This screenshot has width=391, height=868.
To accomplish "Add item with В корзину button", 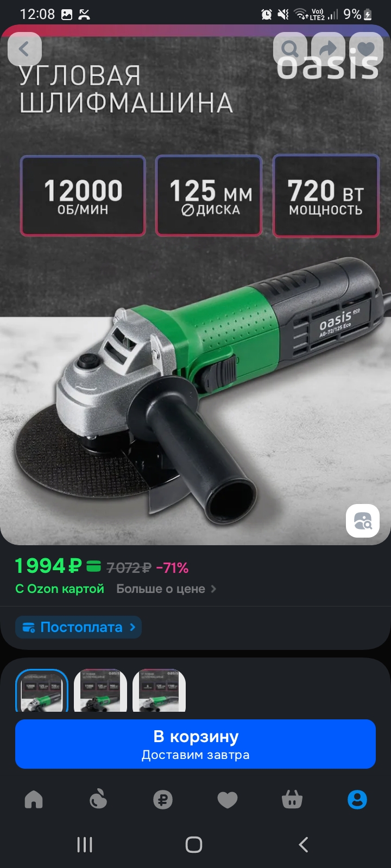I will 195,744.
